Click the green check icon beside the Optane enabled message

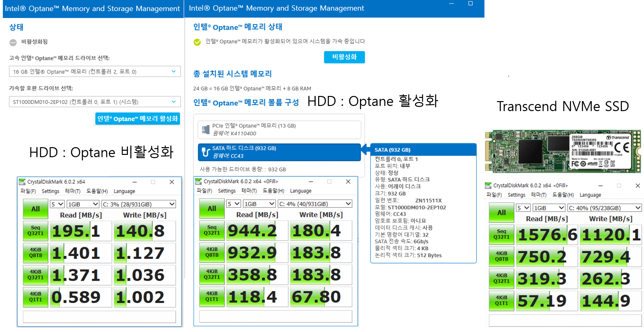click(x=197, y=42)
